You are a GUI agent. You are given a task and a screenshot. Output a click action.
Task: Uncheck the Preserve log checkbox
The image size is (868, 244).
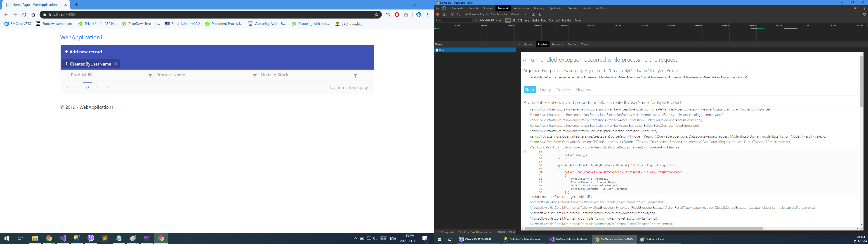(x=466, y=14)
